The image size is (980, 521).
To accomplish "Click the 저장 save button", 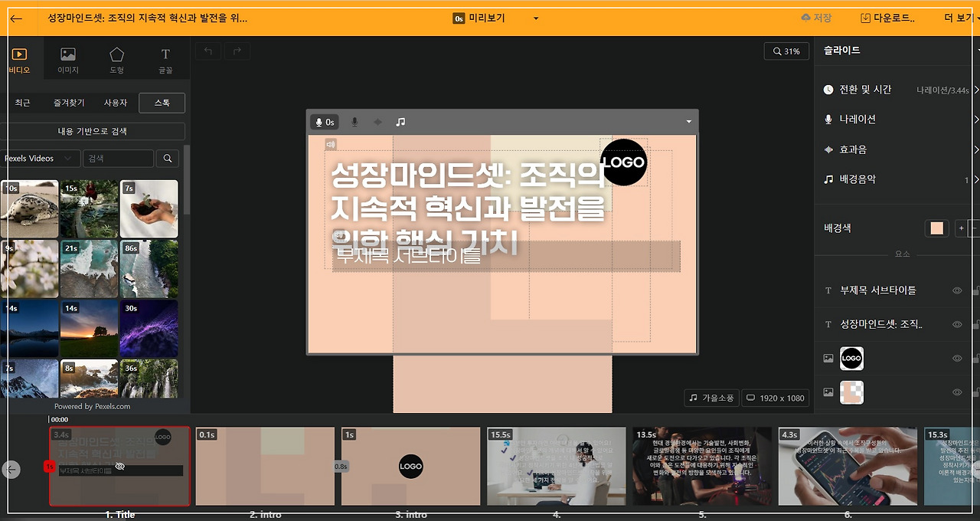I will pyautogui.click(x=816, y=18).
